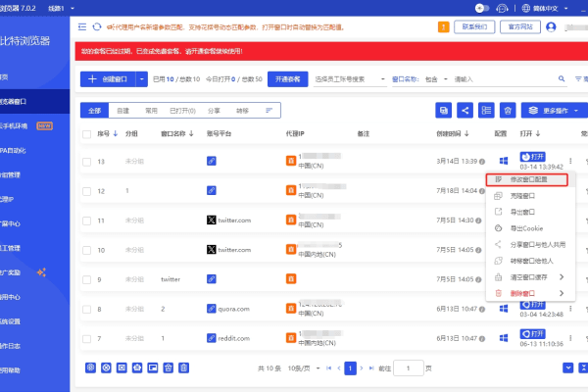Collapse the sidebar with the hamburger menu icon
588x392 pixels.
point(81,27)
